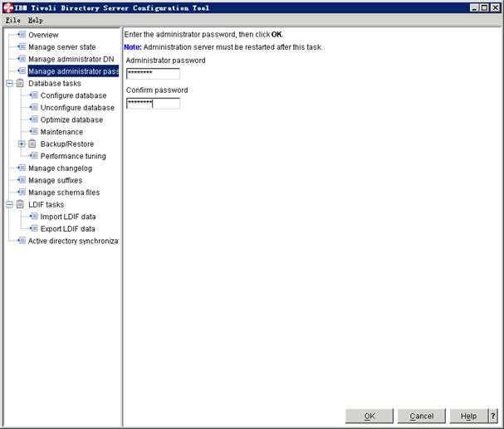The image size is (504, 429).
Task: Select Export LDIF data
Action: pyautogui.click(x=67, y=229)
